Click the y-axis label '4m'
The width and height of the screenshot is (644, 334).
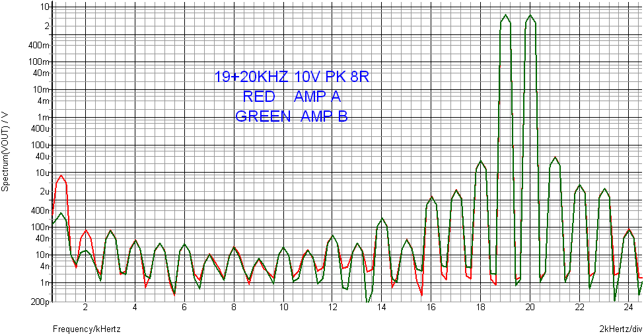[44, 101]
